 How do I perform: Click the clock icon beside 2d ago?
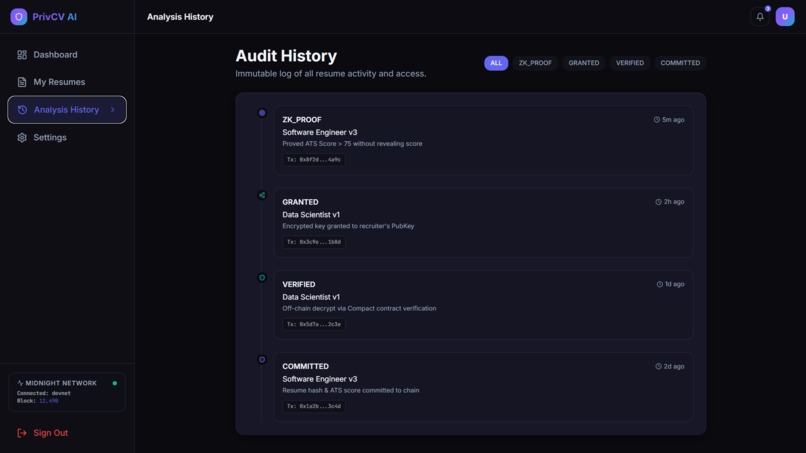pyautogui.click(x=658, y=366)
